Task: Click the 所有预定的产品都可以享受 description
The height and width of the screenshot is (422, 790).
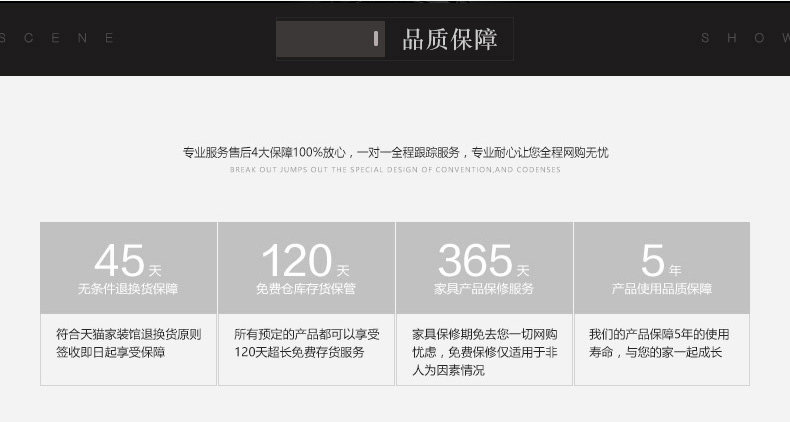Action: [307, 343]
